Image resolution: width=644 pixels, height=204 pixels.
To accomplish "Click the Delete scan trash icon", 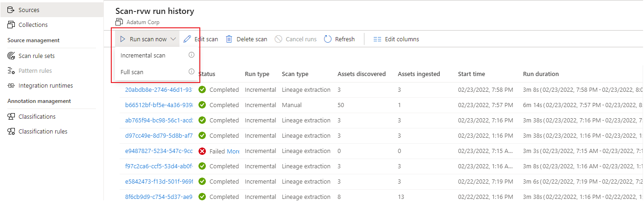I will point(229,39).
